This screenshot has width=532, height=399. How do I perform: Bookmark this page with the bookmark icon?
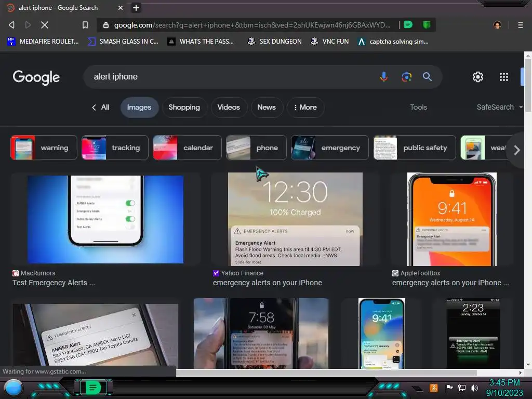85,25
